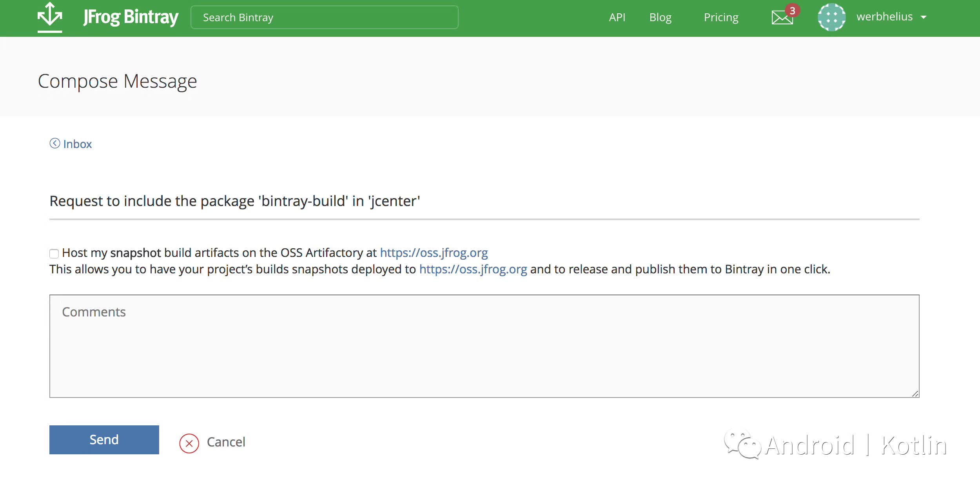This screenshot has width=980, height=488.
Task: Open the mail envelope inbox icon
Action: coord(781,18)
